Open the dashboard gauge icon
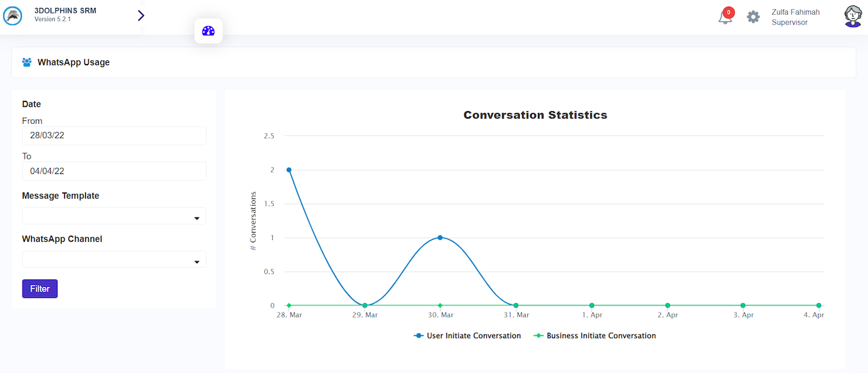This screenshot has height=373, width=868. click(209, 31)
